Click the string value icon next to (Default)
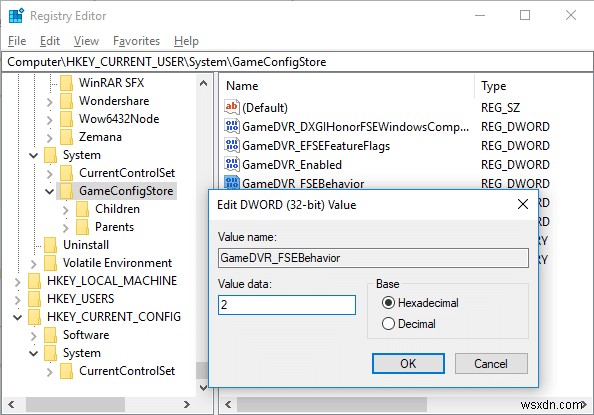This screenshot has width=594, height=415. 231,107
